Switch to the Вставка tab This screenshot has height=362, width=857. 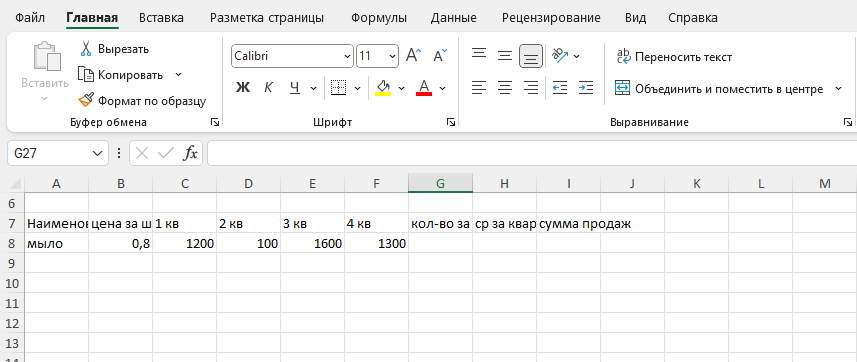161,18
